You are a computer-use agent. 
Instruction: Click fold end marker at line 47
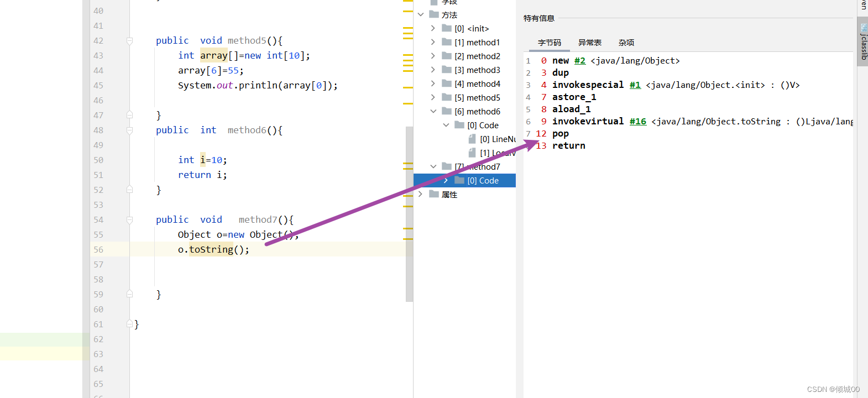coord(129,115)
